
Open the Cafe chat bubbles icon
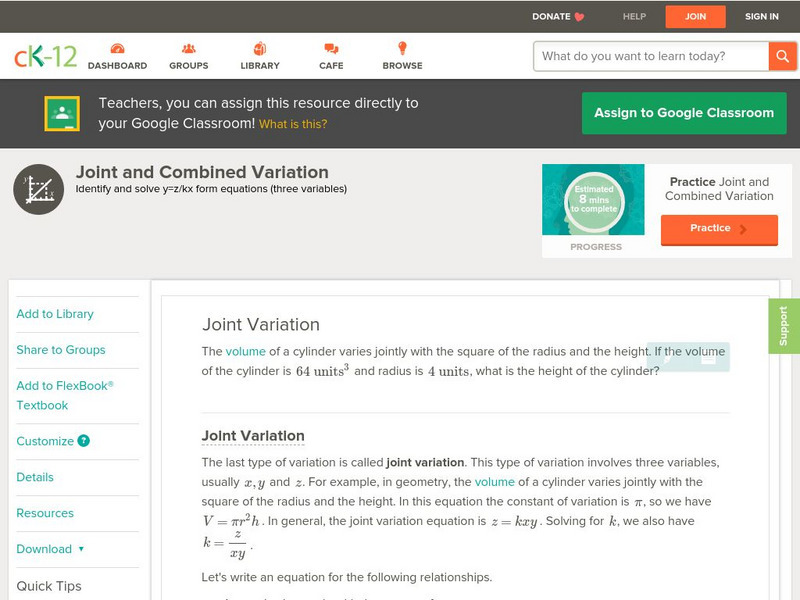[331, 49]
